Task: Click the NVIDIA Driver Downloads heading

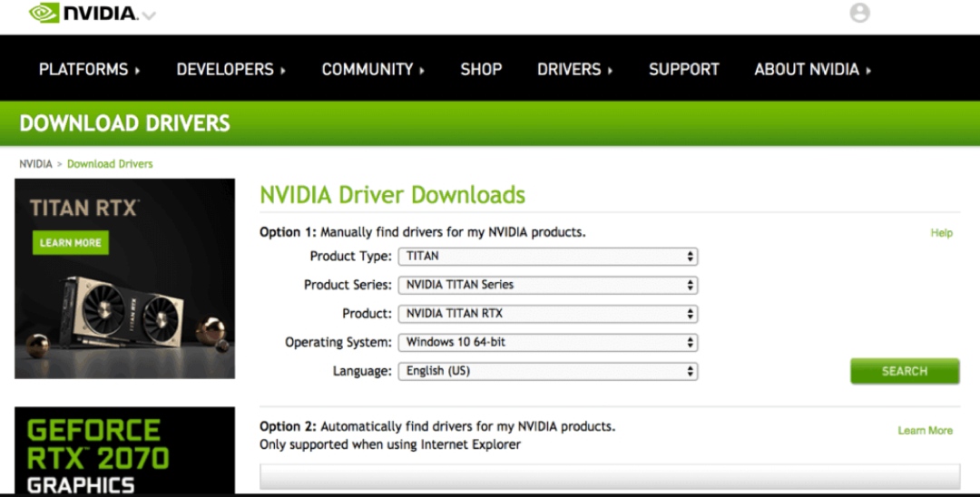Action: [393, 195]
